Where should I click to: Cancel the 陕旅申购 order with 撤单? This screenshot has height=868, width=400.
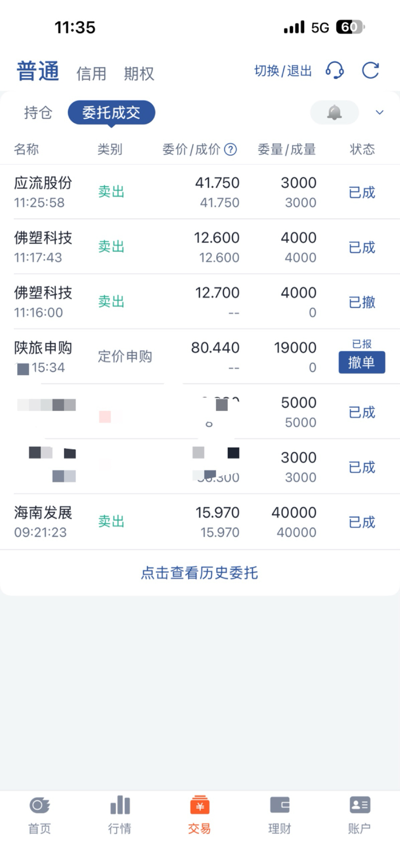pyautogui.click(x=361, y=362)
